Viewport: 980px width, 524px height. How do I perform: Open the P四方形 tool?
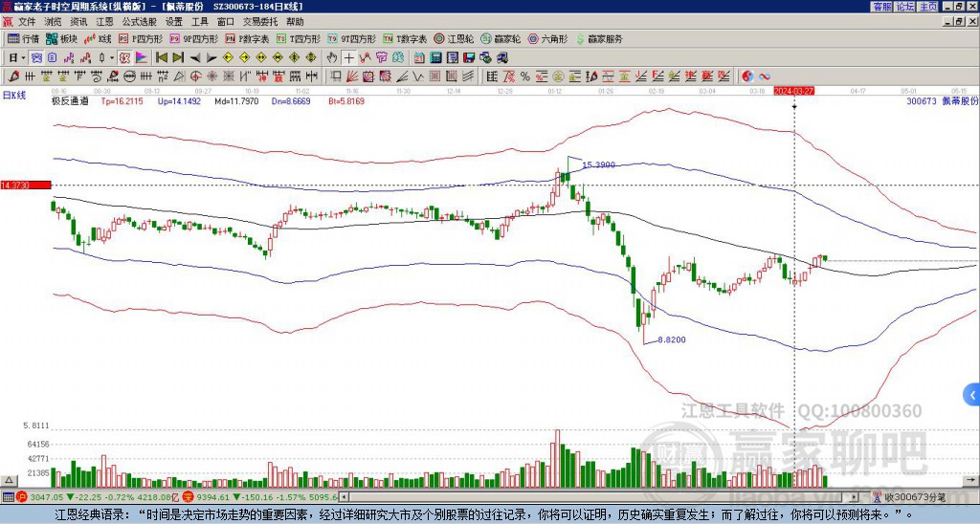[141, 38]
